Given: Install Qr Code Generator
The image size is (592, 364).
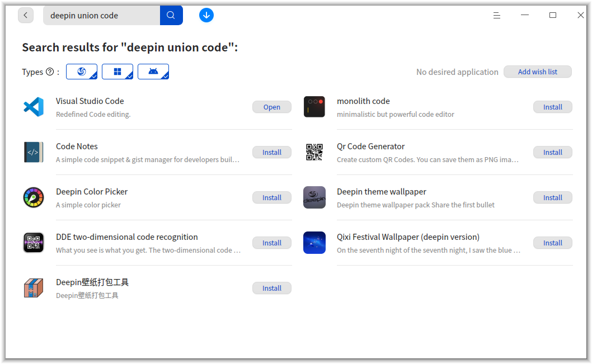Looking at the screenshot, I should point(553,153).
